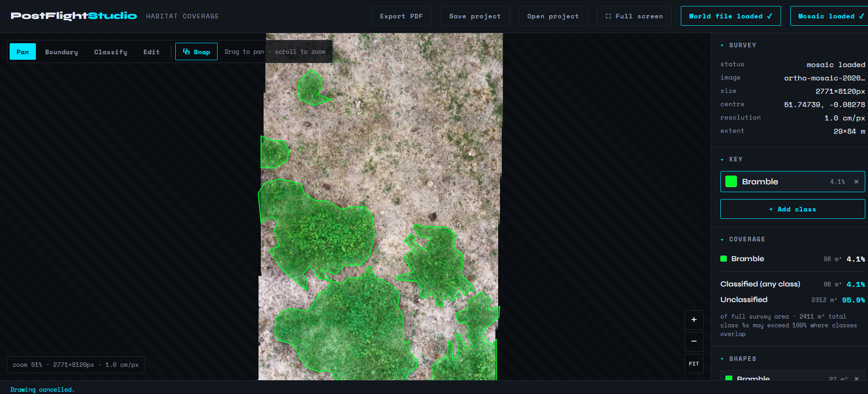Click the Snap overlap icon

tap(186, 52)
